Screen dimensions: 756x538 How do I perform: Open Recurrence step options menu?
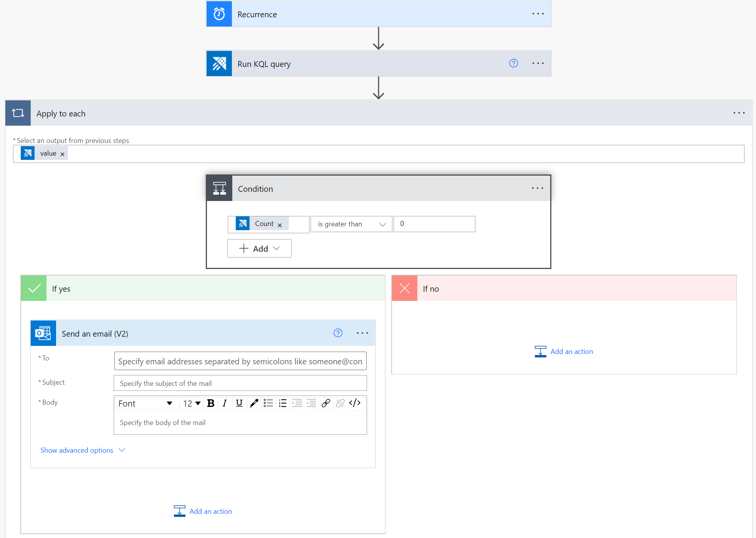(538, 14)
